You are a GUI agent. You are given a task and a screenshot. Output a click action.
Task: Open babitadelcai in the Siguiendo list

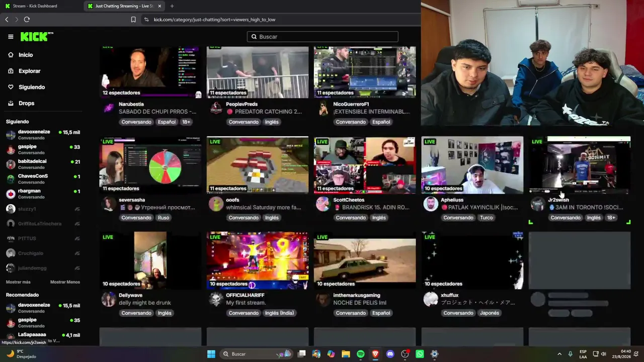coord(43,164)
